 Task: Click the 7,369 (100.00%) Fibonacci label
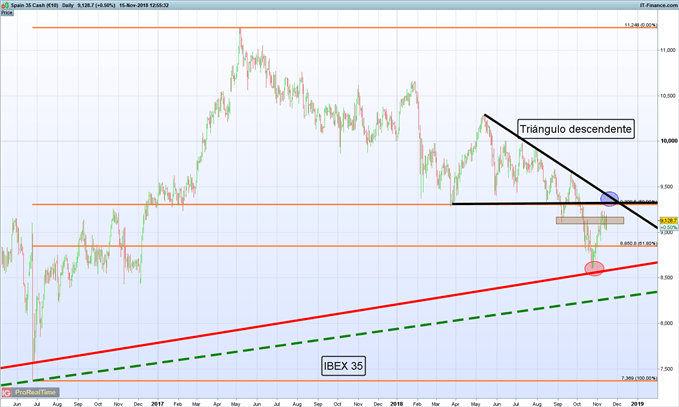click(639, 378)
